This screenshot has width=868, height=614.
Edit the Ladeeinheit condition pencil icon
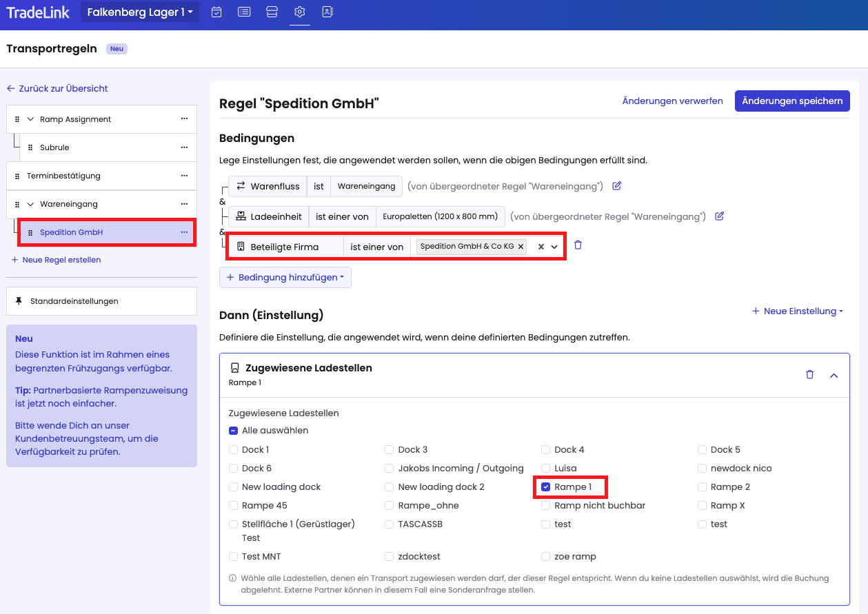click(719, 216)
